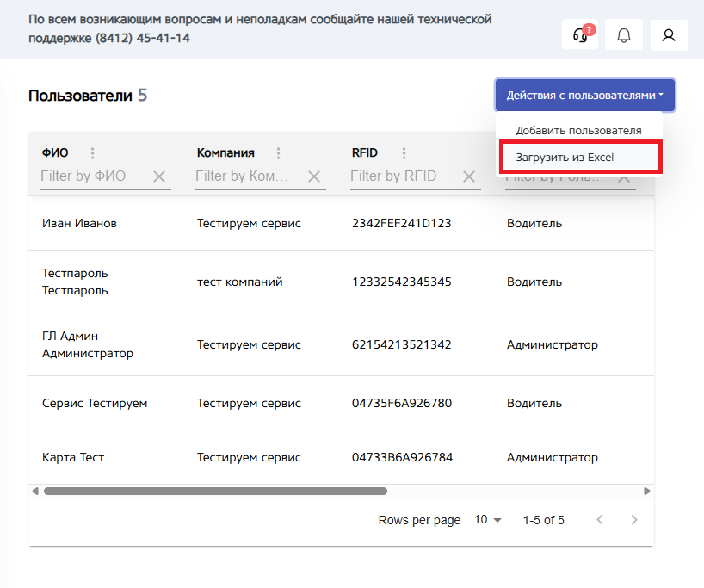
Task: Sort by the ФИО column header
Action: coord(55,152)
